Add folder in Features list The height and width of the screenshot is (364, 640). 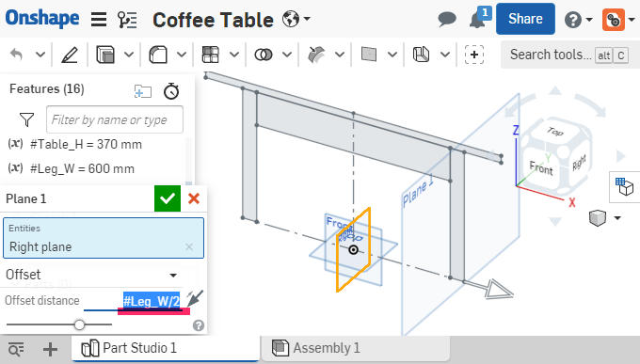coord(143,91)
